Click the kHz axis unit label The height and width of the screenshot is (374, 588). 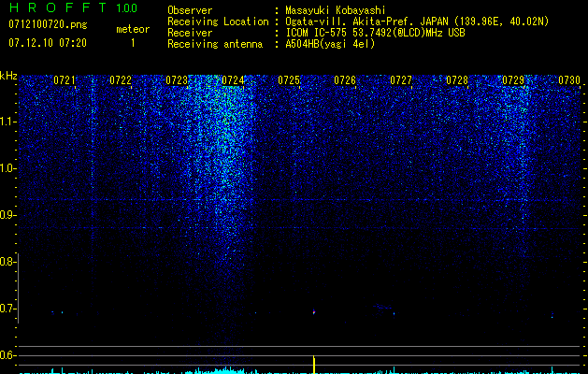(8, 76)
